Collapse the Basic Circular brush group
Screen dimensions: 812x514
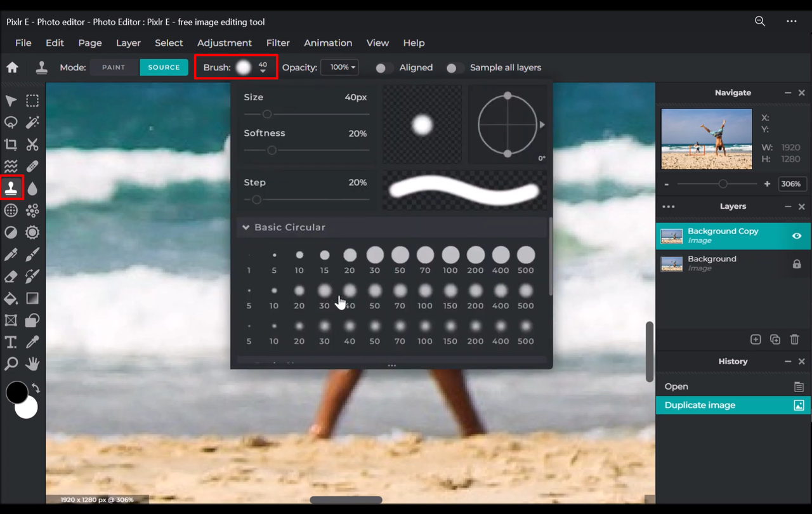[x=246, y=227]
